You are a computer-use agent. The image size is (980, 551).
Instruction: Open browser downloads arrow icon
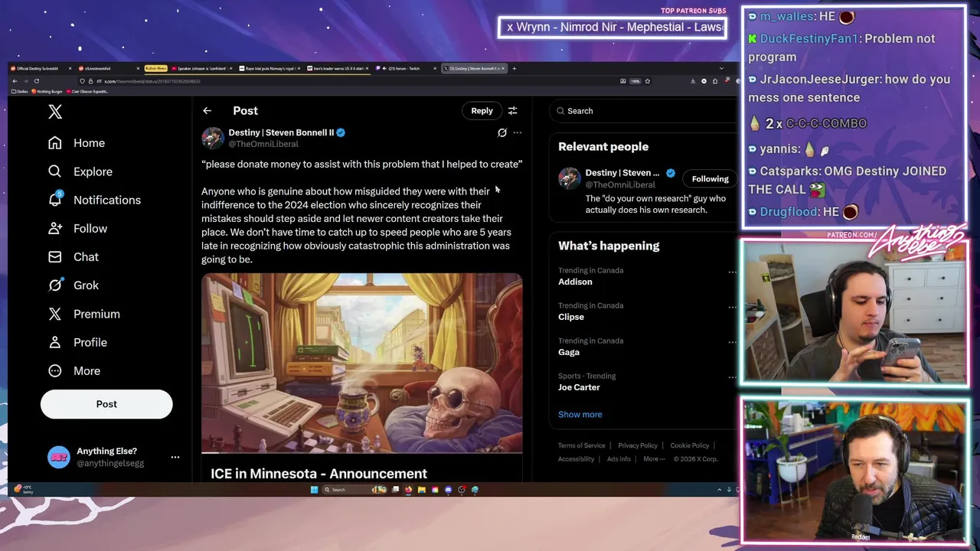click(x=693, y=81)
